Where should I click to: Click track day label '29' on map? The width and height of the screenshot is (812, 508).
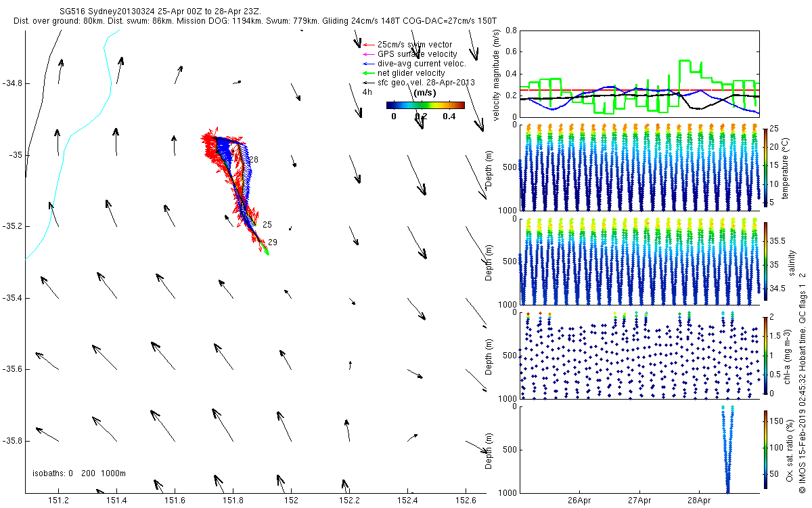pos(272,242)
